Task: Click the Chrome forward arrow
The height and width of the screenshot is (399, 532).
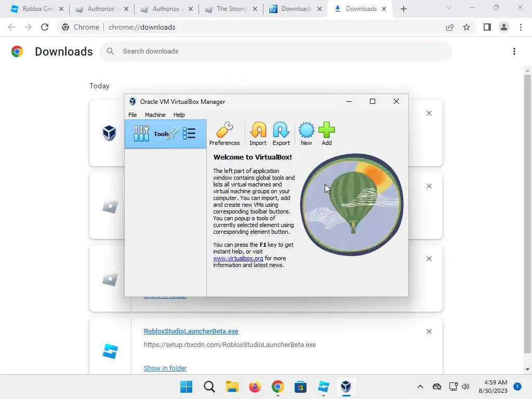Action: [28, 27]
